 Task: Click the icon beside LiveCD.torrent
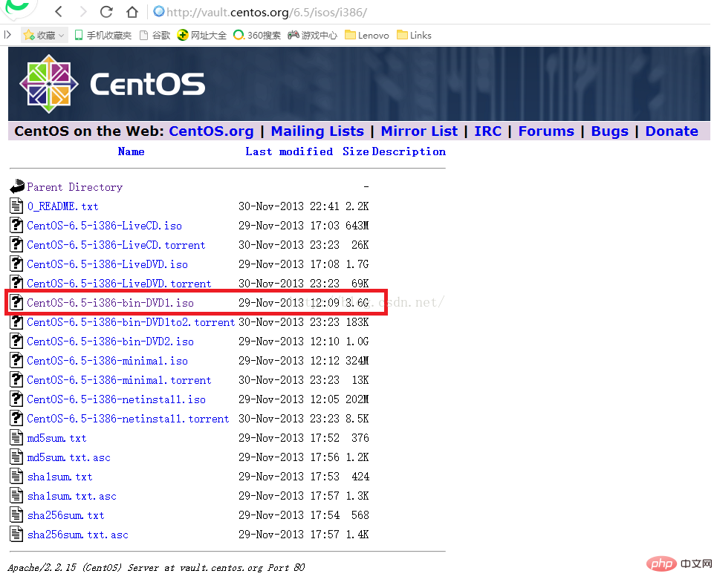16,244
